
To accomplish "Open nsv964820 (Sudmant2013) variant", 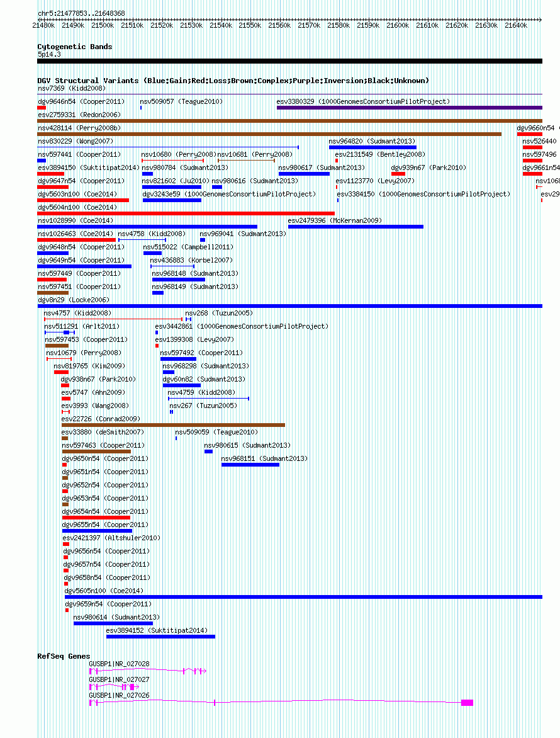I will coord(372,141).
